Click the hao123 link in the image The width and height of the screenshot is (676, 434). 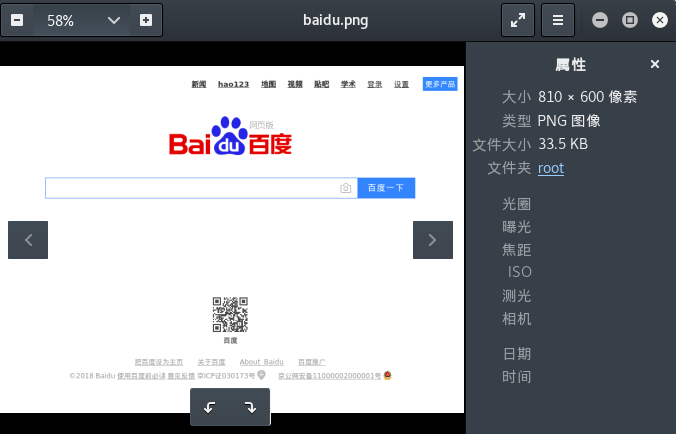[x=233, y=84]
